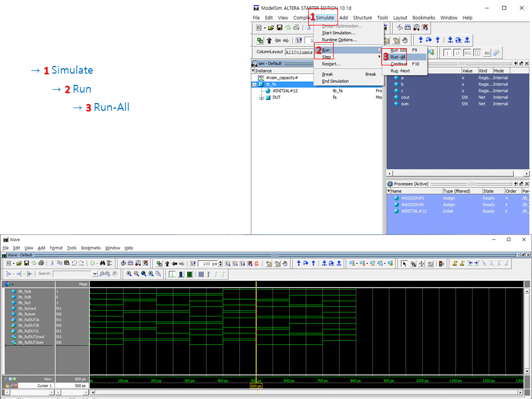
Task: Click the run length stepper arrows beside 100 ps
Action: point(220,263)
